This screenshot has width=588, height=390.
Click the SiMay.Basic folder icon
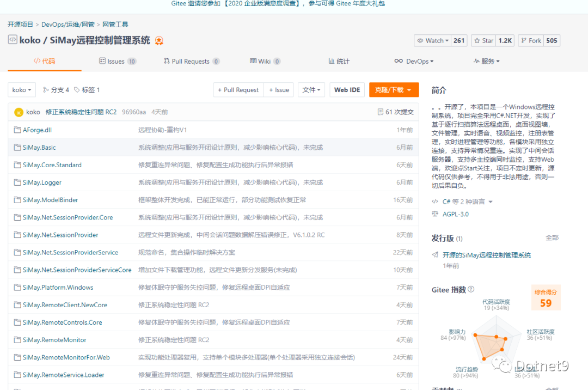point(17,148)
